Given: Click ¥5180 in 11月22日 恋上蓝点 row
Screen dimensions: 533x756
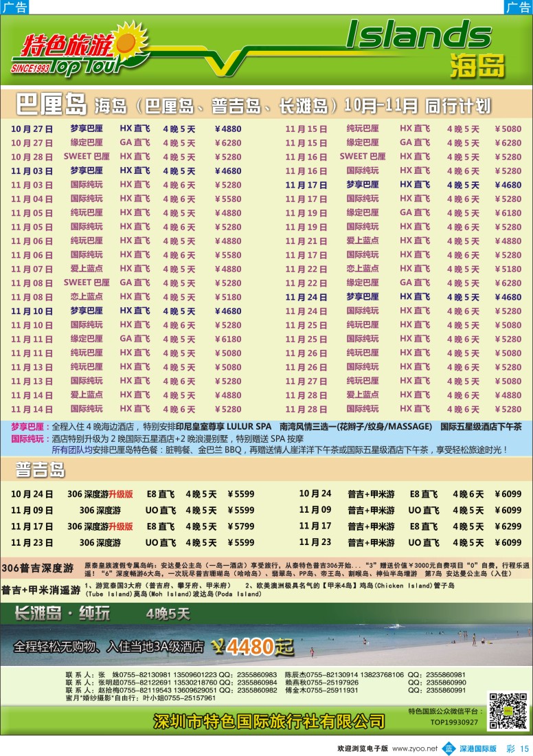Looking at the screenshot, I should (x=508, y=269).
